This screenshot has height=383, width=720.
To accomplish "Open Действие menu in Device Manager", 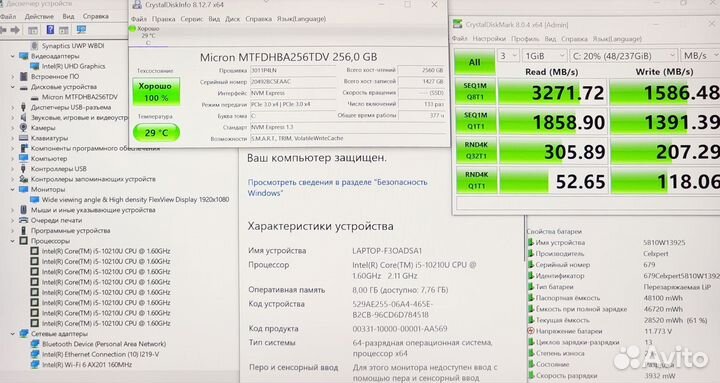I will point(39,17).
